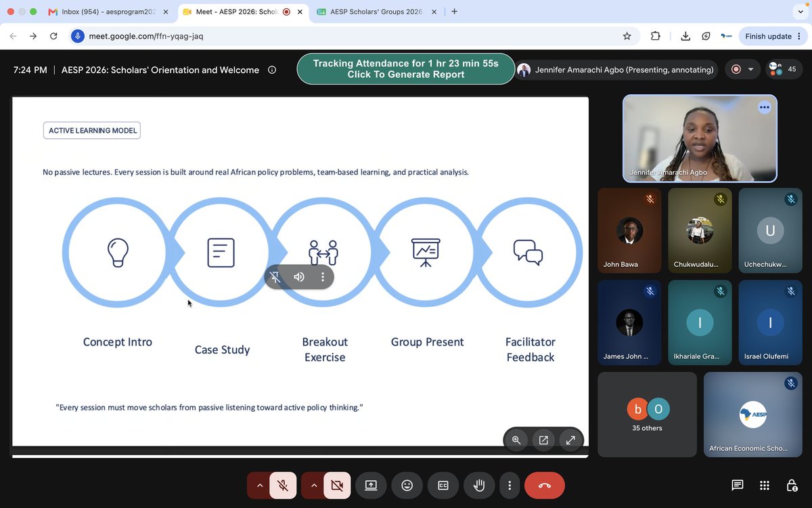Screen dimensions: 812x508
Task: Click the AESP profile icon in toolbar
Action: (727, 36)
